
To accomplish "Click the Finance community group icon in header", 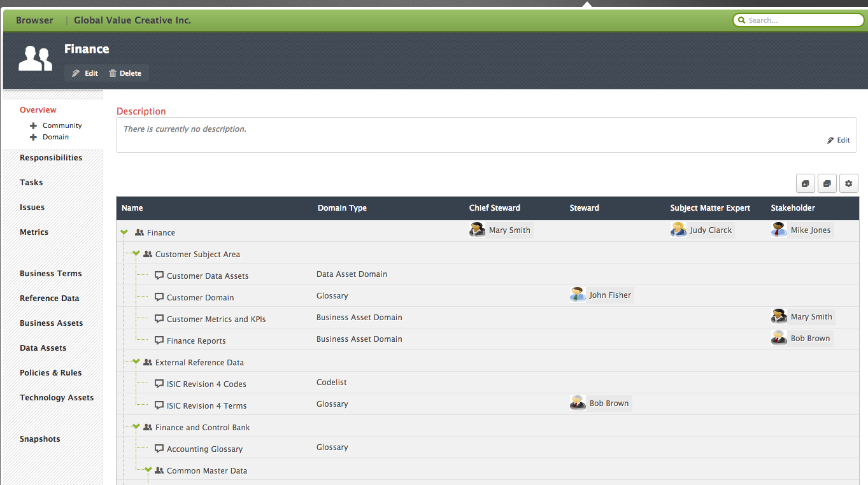I will point(35,59).
